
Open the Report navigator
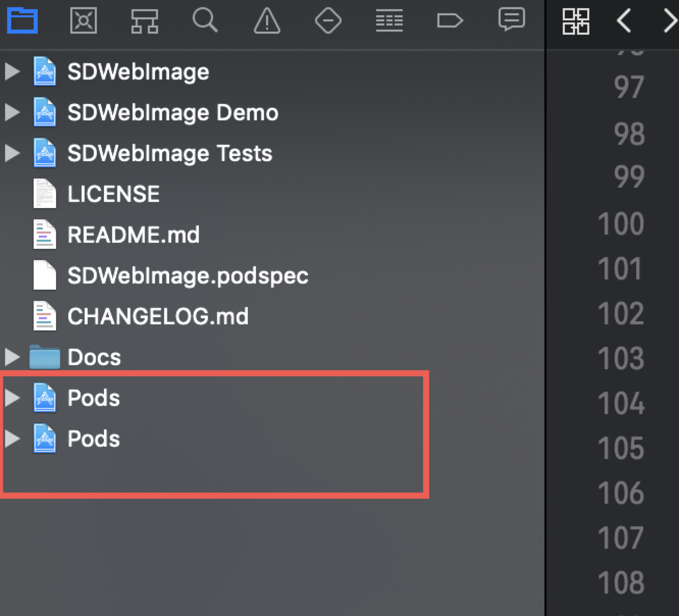point(511,21)
